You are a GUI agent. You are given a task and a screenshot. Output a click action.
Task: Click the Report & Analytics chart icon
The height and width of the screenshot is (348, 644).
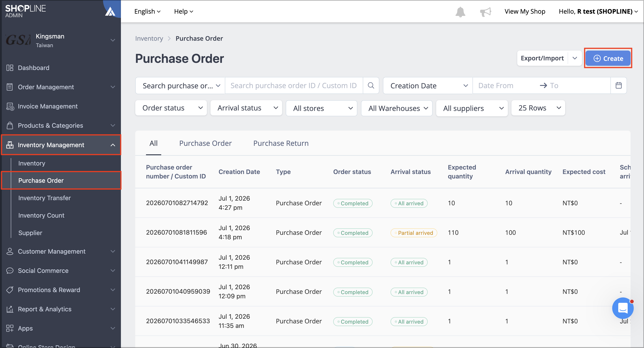10,309
